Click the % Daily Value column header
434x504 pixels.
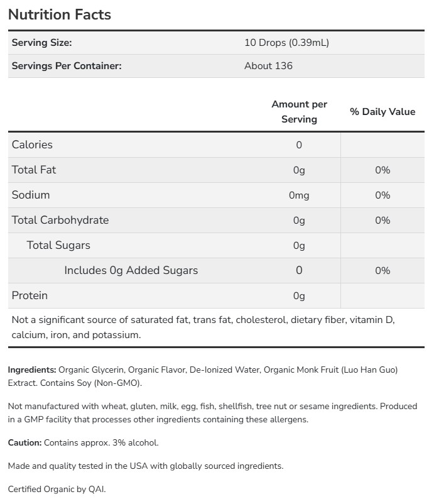point(382,111)
